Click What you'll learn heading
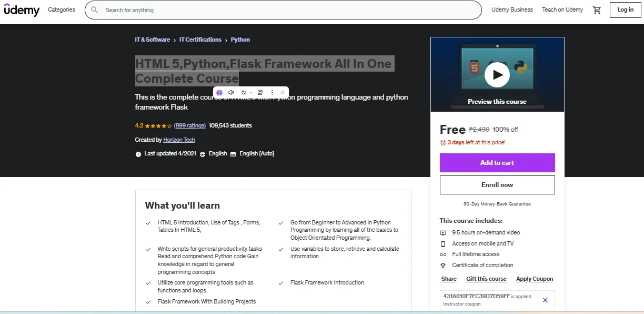This screenshot has height=314, width=644. coord(183,205)
